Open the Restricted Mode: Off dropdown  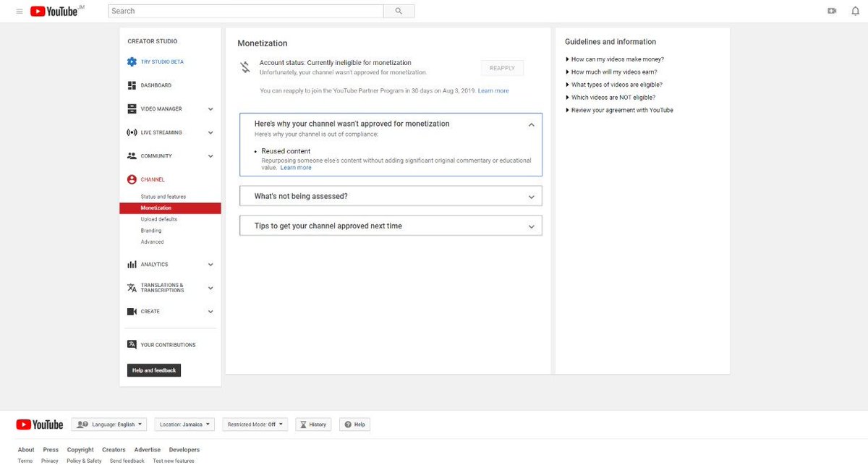(255, 425)
